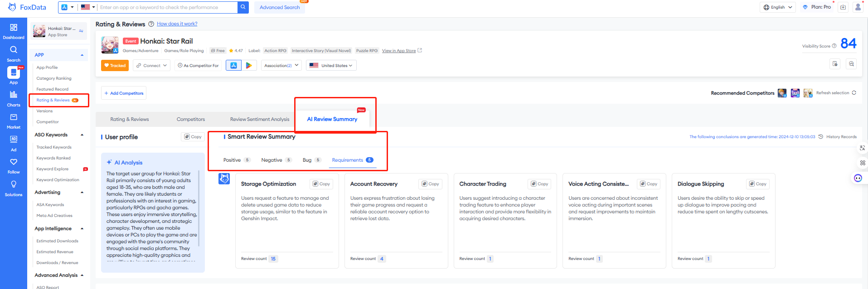This screenshot has width=868, height=289.
Task: Open the chat assistant floating icon
Action: pyautogui.click(x=858, y=178)
